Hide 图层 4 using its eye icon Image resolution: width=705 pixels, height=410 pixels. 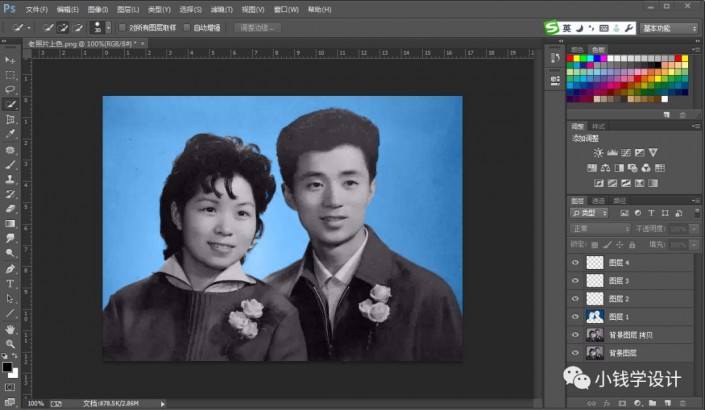pyautogui.click(x=574, y=263)
